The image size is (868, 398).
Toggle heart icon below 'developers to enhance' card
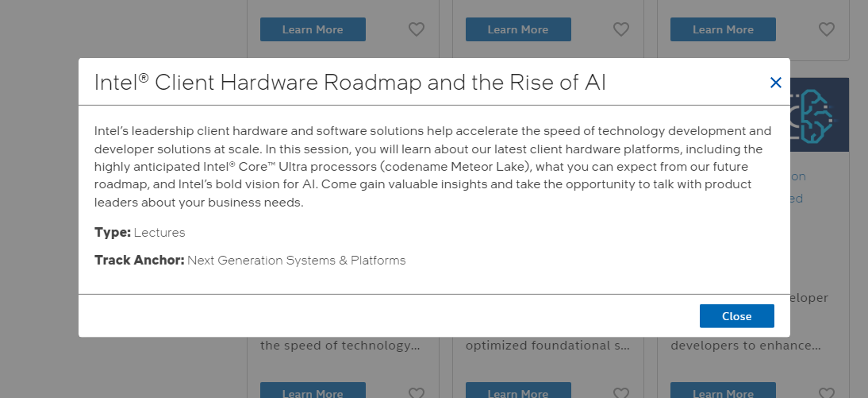coord(826,393)
